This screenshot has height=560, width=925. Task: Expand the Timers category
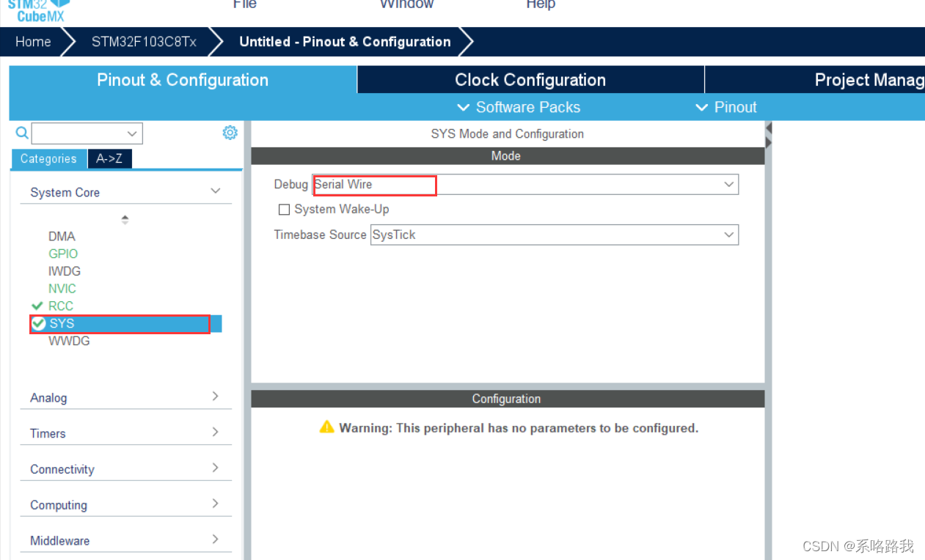click(125, 433)
